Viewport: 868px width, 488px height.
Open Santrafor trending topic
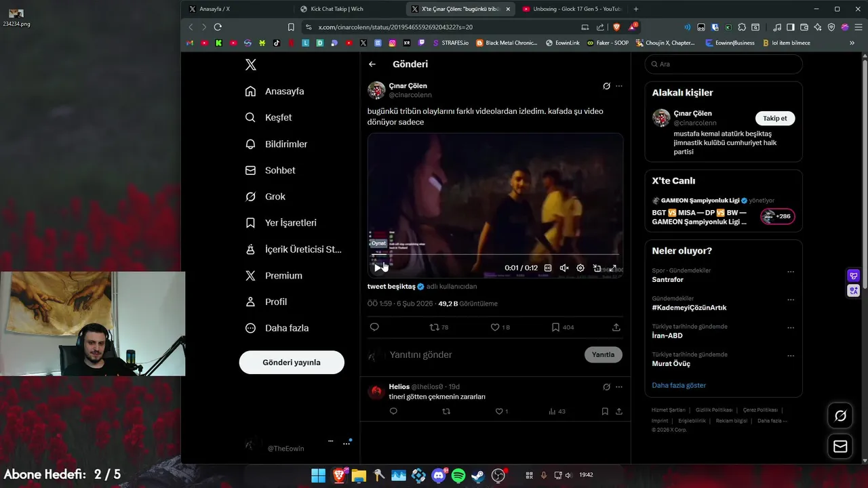668,279
